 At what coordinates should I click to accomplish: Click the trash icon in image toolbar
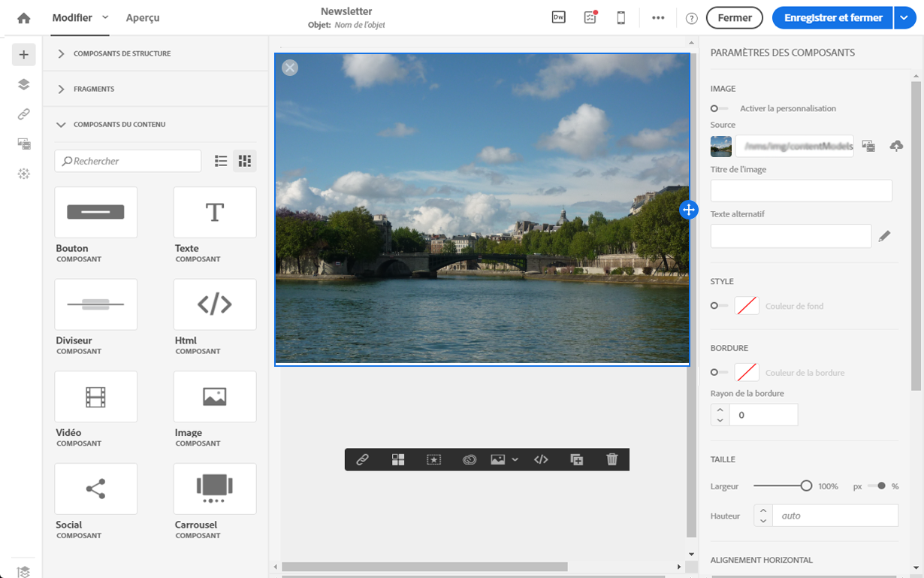[611, 459]
